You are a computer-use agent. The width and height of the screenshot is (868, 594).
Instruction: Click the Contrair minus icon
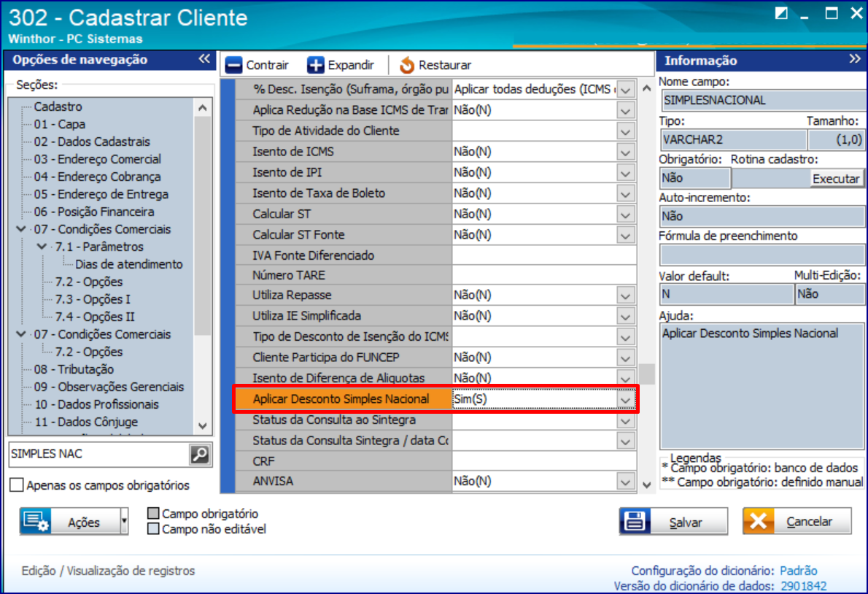point(233,65)
